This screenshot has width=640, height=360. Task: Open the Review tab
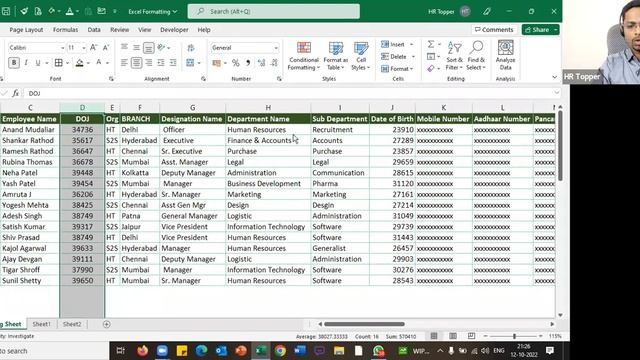pos(120,30)
